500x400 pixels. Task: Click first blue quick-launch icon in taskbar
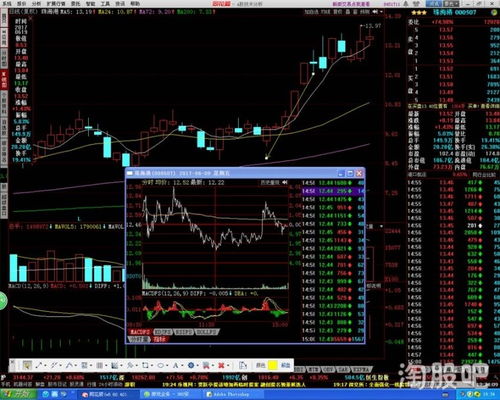click(x=45, y=395)
